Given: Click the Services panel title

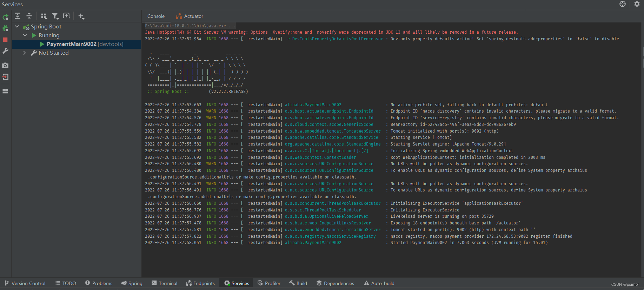Looking at the screenshot, I should coord(12,4).
